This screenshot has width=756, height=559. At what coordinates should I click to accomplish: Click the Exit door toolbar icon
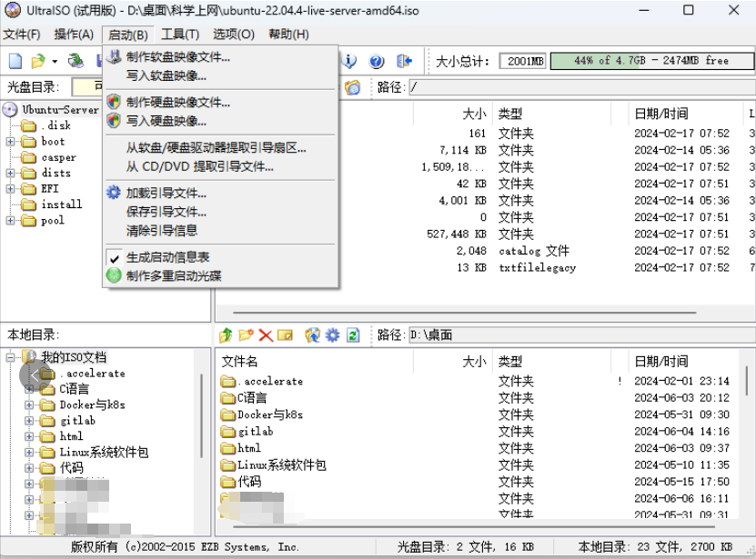click(x=404, y=61)
